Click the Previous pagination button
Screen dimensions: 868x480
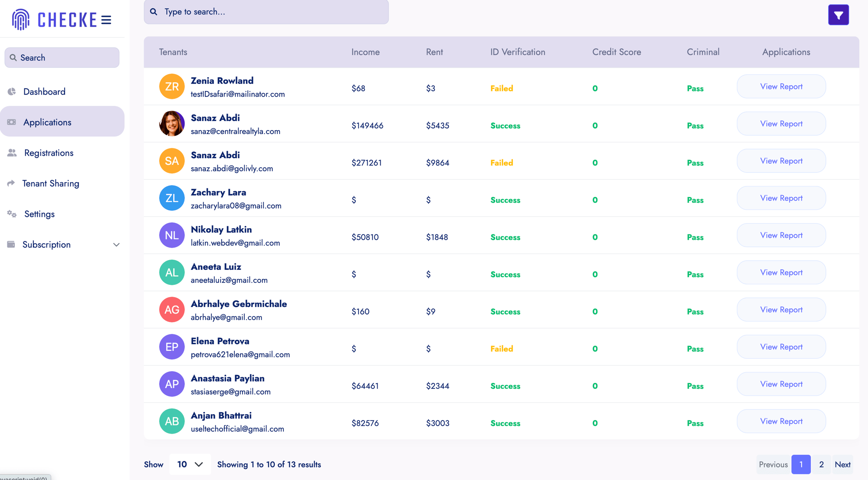pos(773,464)
